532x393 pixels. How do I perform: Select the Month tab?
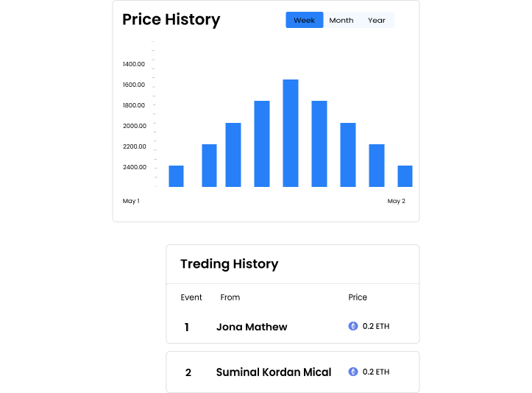pos(341,20)
